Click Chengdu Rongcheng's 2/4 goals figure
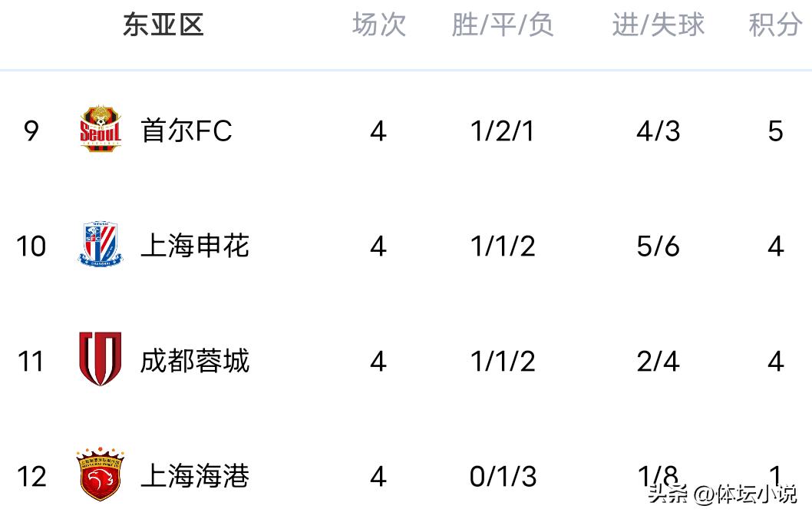Viewport: 812px width, 519px height. point(658,361)
